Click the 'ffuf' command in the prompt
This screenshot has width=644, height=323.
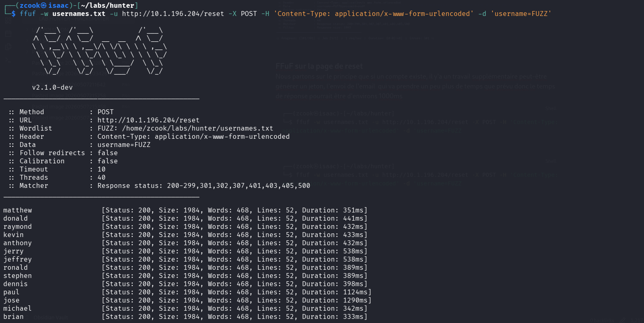click(28, 14)
